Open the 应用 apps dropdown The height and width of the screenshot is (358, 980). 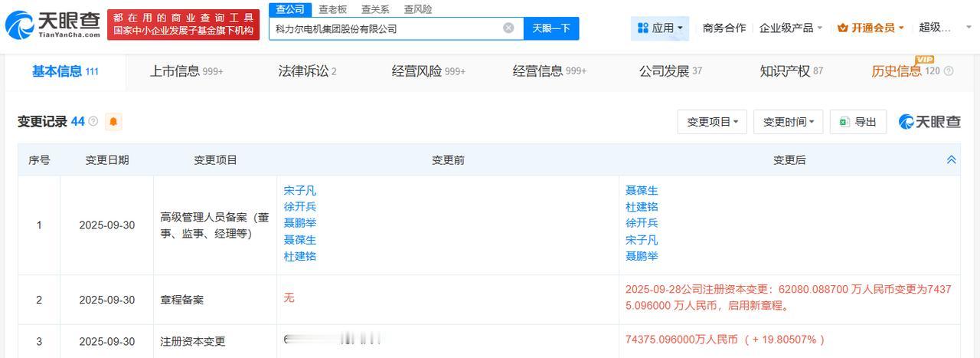click(x=660, y=28)
